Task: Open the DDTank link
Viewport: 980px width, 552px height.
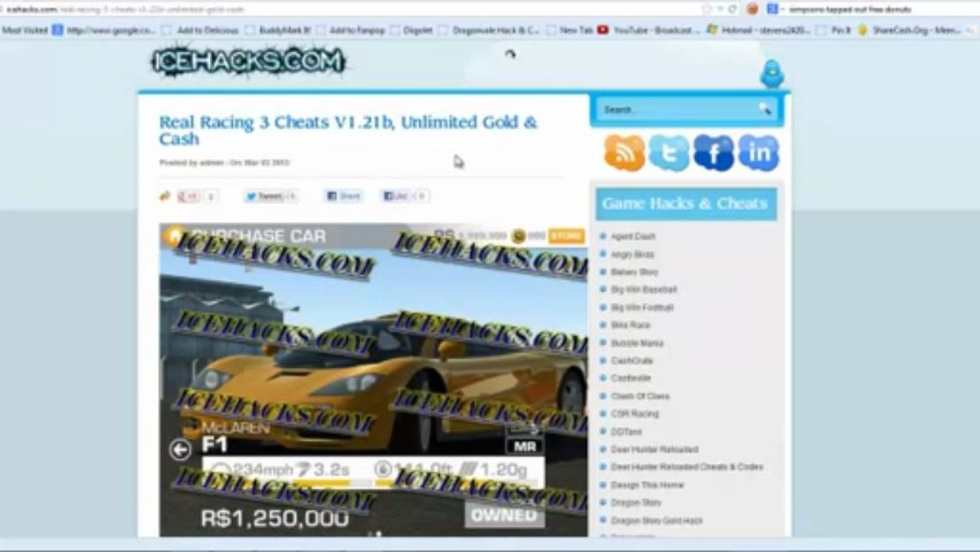Action: 626,432
